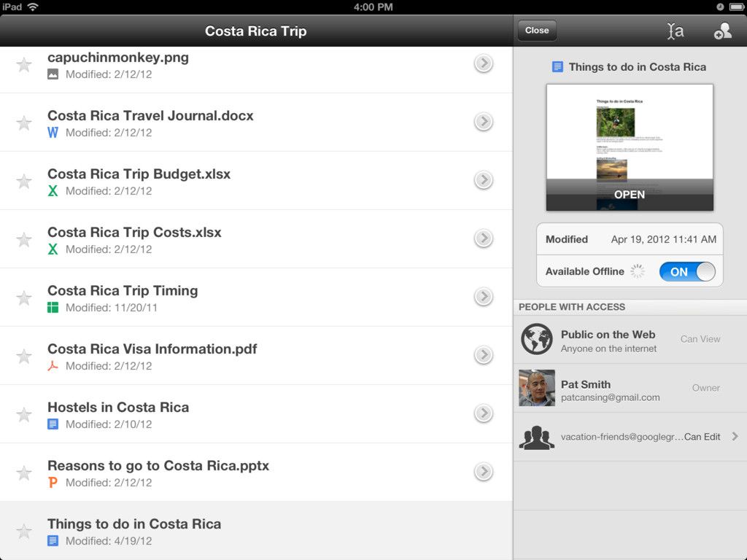Show details arrow for Travel Journal.docx
Screen dimensions: 747x560
coord(484,122)
